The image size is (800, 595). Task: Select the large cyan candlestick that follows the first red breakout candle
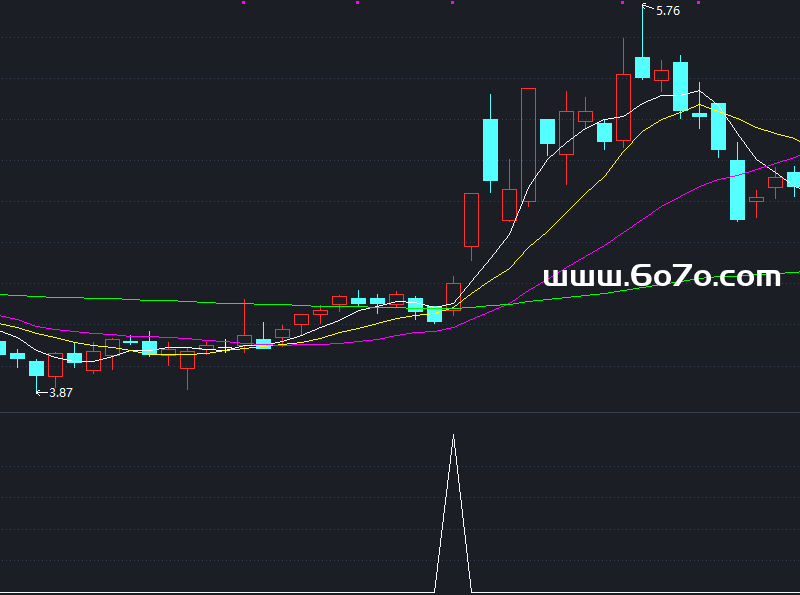(490, 150)
